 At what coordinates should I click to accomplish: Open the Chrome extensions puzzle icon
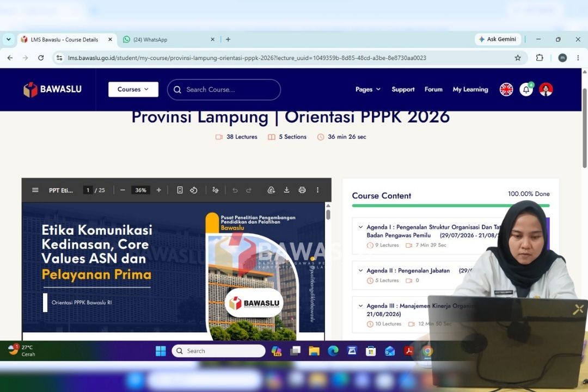[x=540, y=58]
